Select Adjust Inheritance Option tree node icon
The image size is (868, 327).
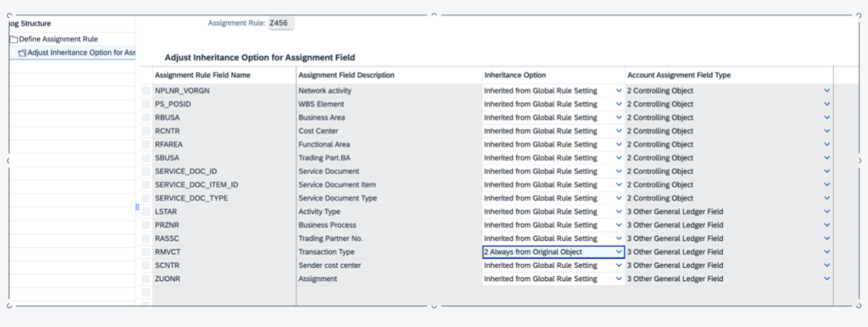pos(22,53)
